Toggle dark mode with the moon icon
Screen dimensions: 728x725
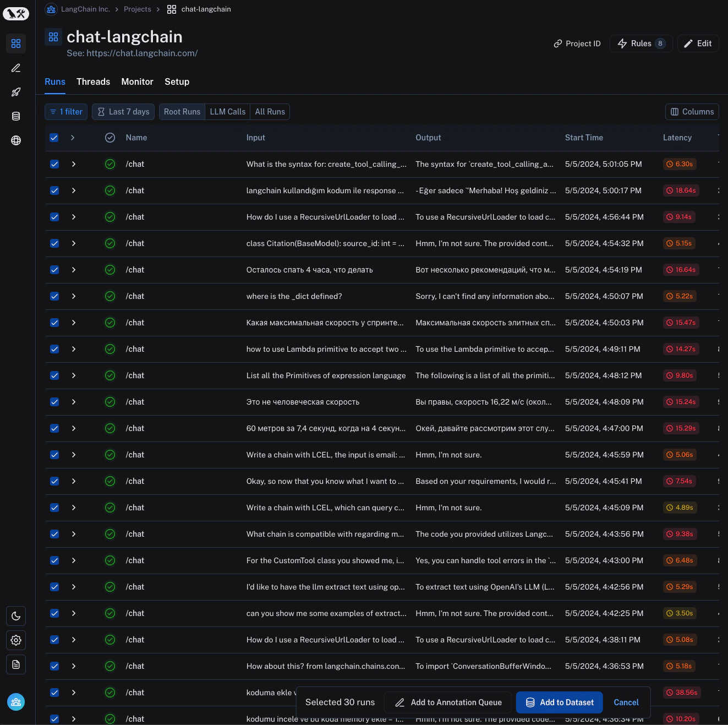[15, 616]
